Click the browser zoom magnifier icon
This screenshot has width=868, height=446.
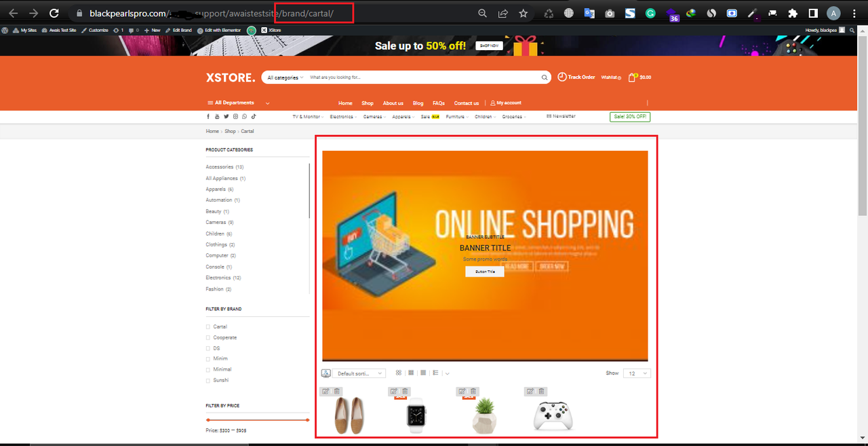[x=483, y=13]
